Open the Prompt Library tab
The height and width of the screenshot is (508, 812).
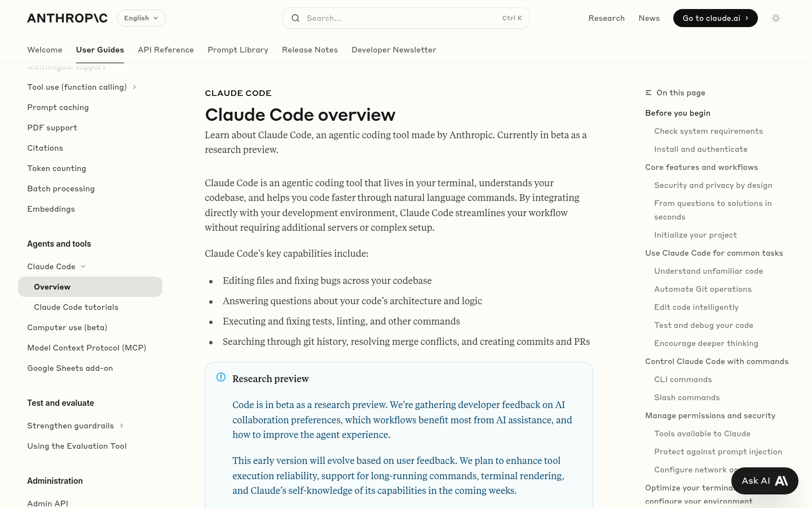point(238,50)
